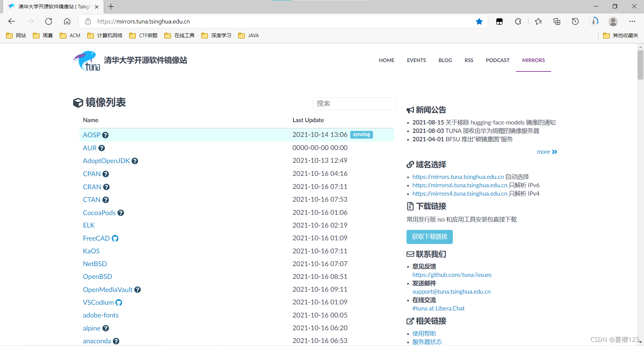The width and height of the screenshot is (644, 346).
Task: Click help icon next to CocoaPods
Action: 121,213
